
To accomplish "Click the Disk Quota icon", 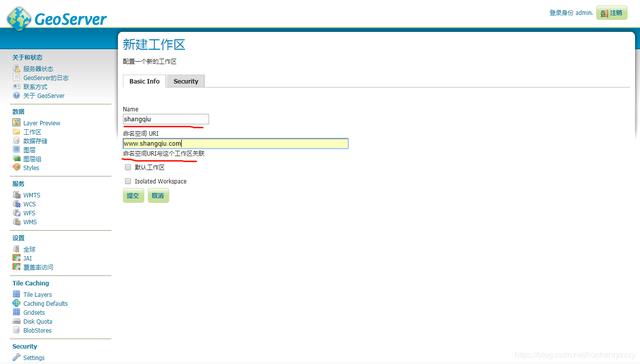I will click(16, 321).
